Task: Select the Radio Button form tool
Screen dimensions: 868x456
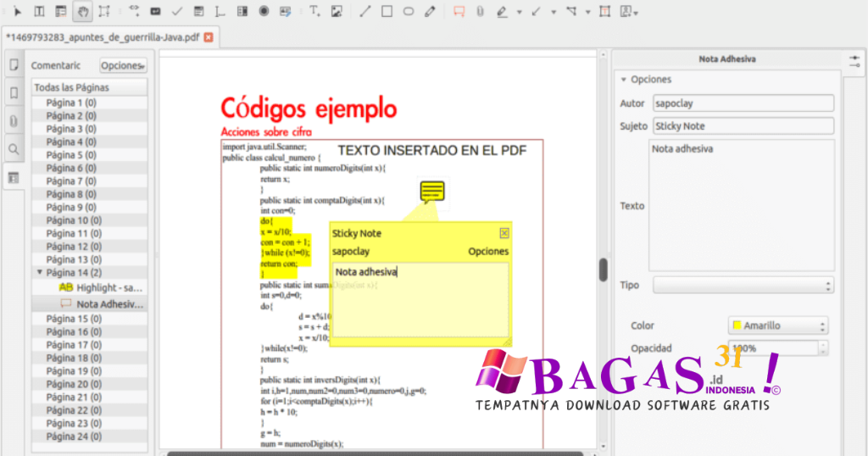Action: [264, 11]
